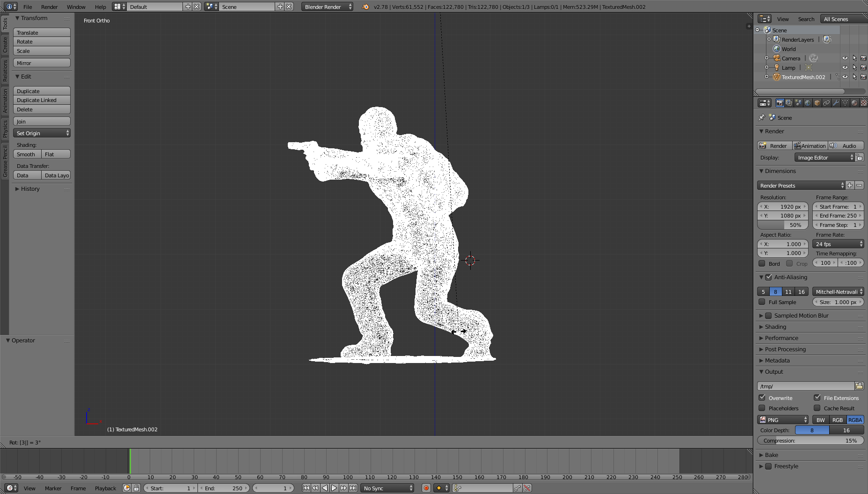The height and width of the screenshot is (494, 868).
Task: Toggle TexturedMesh.002 renderability camera icon
Action: pos(863,77)
